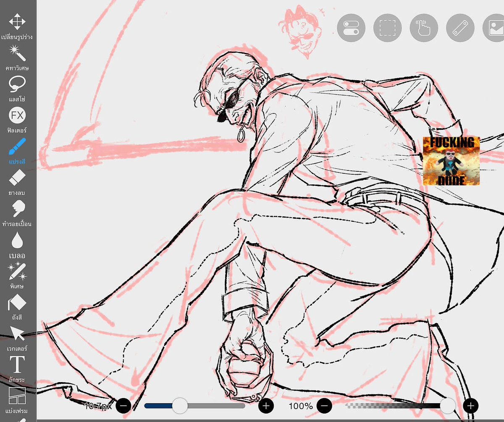Select the Brush tool (แปรงสี)

point(17,151)
